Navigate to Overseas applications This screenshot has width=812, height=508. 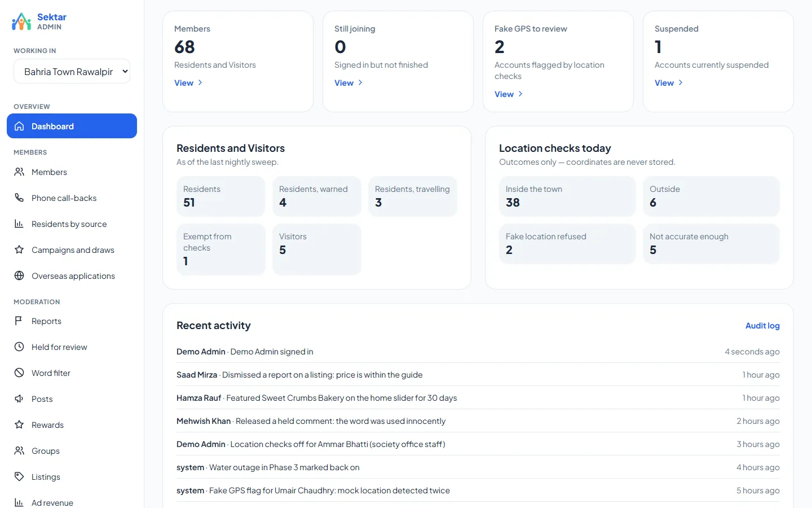(72, 276)
